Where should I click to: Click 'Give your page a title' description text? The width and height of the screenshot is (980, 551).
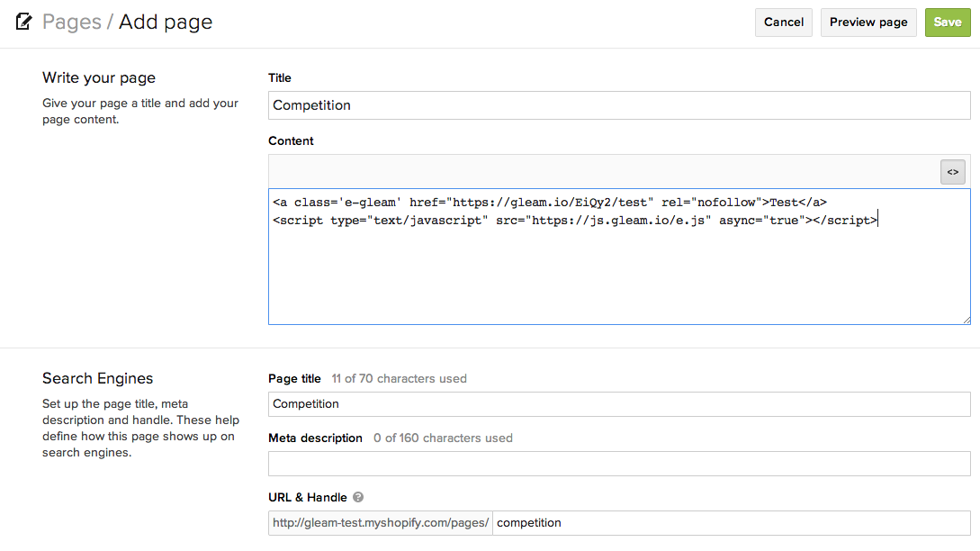click(x=140, y=112)
